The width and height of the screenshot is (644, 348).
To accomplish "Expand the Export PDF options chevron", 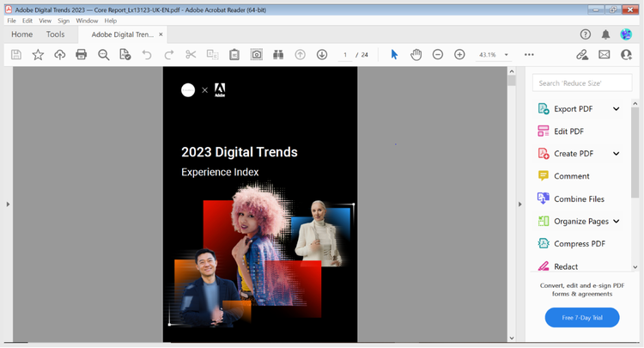I will coord(616,109).
